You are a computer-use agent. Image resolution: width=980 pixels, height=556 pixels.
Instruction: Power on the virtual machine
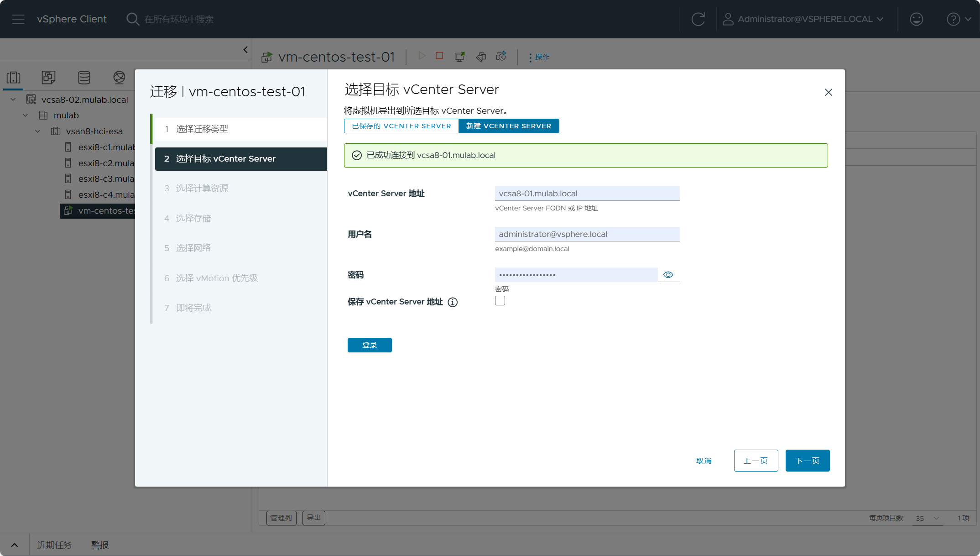point(422,56)
